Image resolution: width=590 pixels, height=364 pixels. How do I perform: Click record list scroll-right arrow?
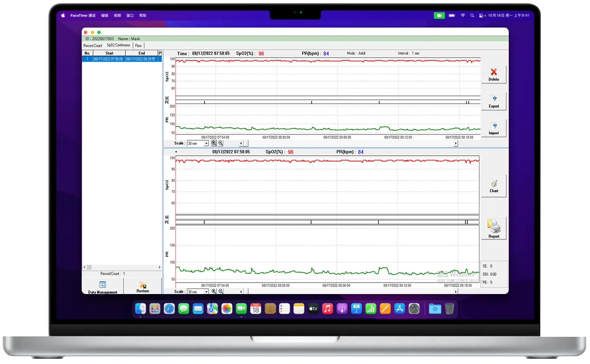(x=159, y=267)
